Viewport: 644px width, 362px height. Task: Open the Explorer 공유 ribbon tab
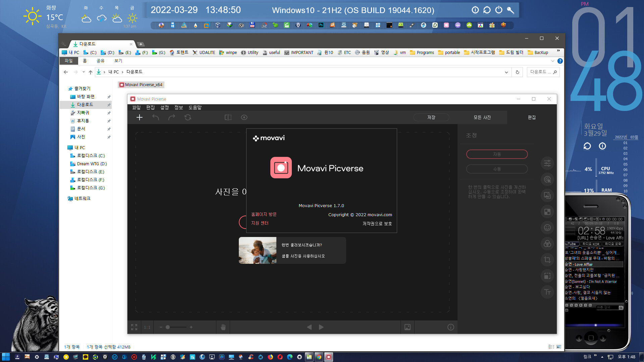tap(101, 61)
